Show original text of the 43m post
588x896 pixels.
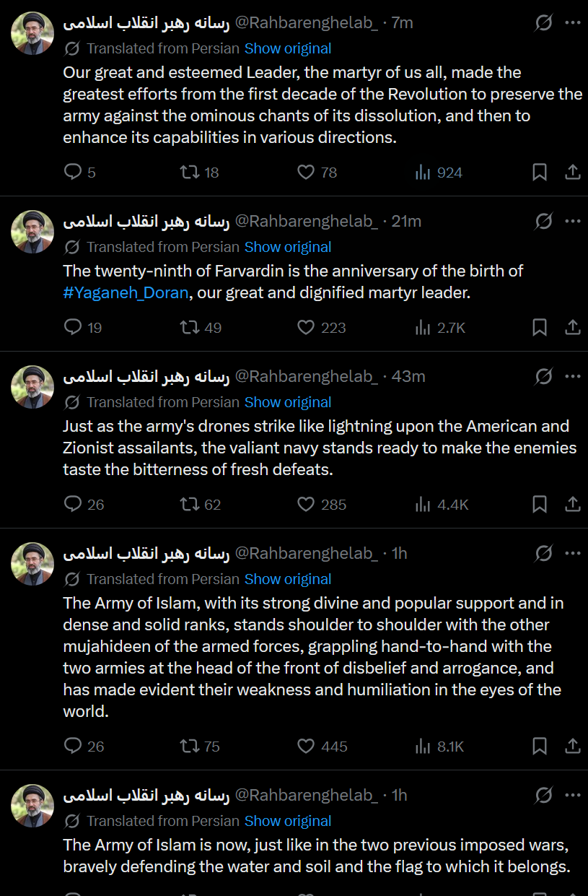288,402
